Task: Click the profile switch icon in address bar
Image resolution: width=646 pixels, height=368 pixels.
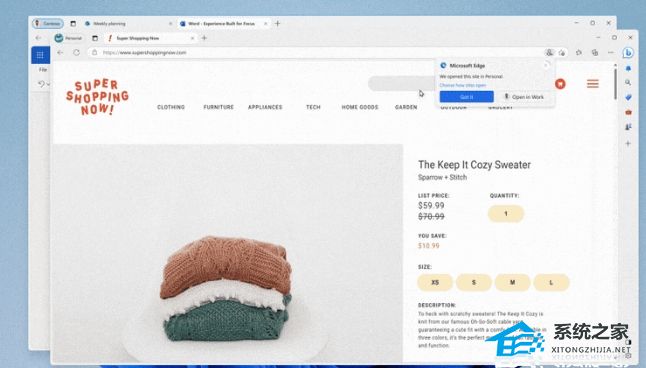Action: click(549, 52)
